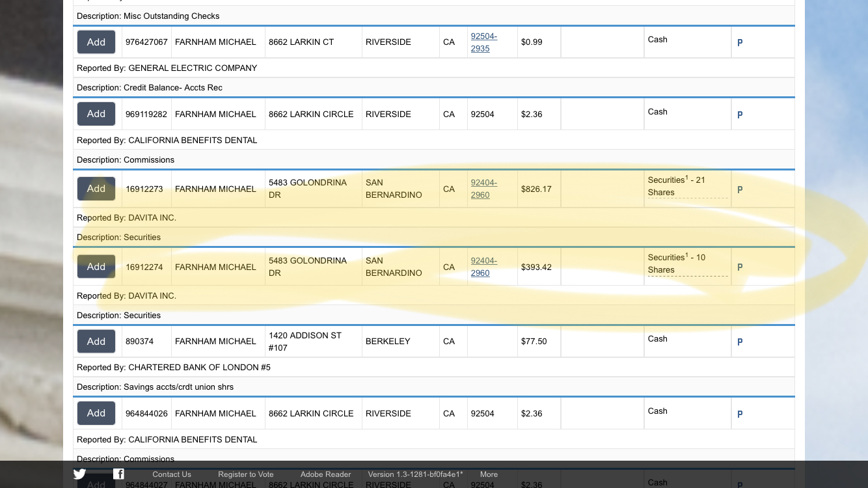The width and height of the screenshot is (868, 488).
Task: Open the Adobe Reader footer link
Action: point(325,474)
